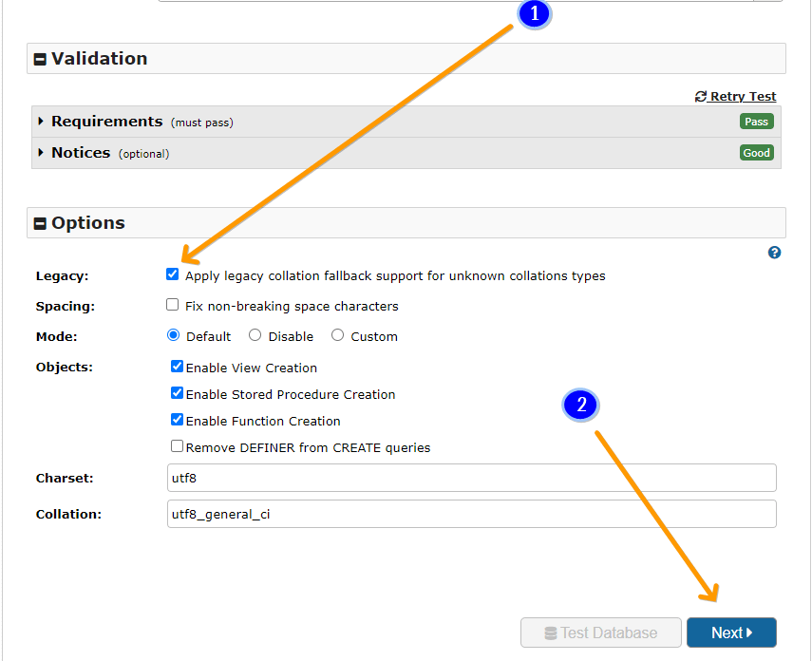Uncheck legacy collation fallback support checkbox
Viewport: 812px width, 661px height.
[172, 274]
